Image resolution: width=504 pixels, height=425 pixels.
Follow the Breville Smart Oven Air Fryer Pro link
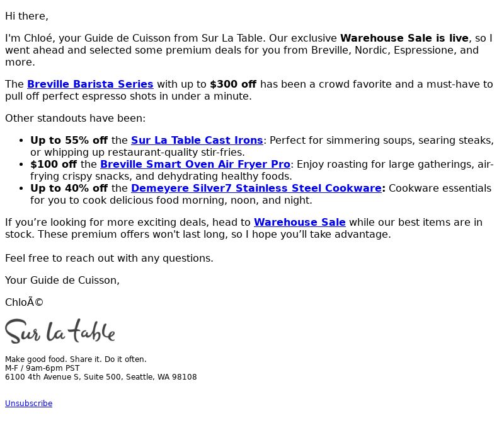tap(195, 164)
